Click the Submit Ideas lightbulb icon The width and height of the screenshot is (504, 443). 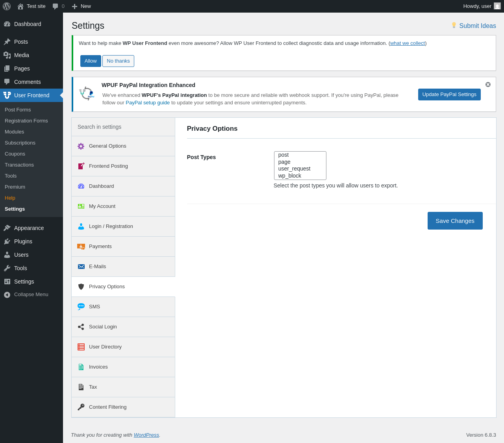pyautogui.click(x=454, y=25)
